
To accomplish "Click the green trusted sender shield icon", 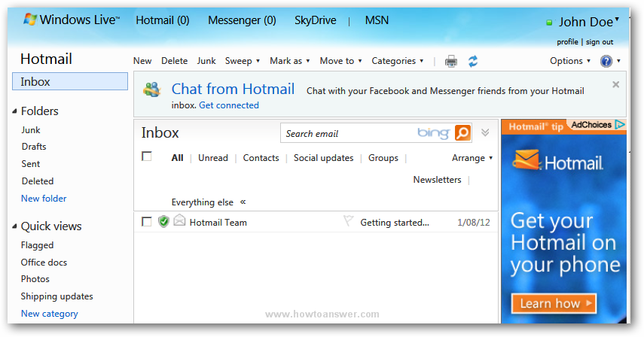I will pos(163,222).
